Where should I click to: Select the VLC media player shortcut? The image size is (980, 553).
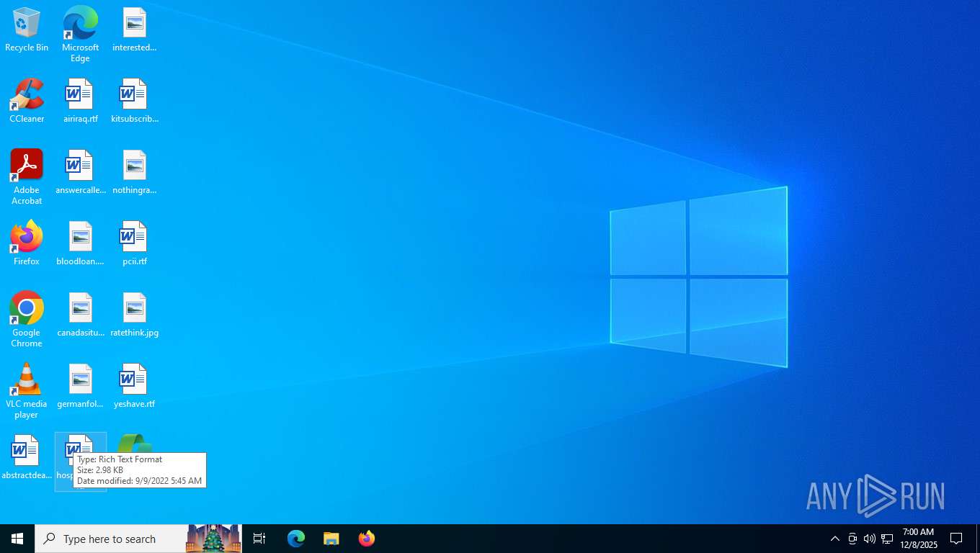(27, 390)
